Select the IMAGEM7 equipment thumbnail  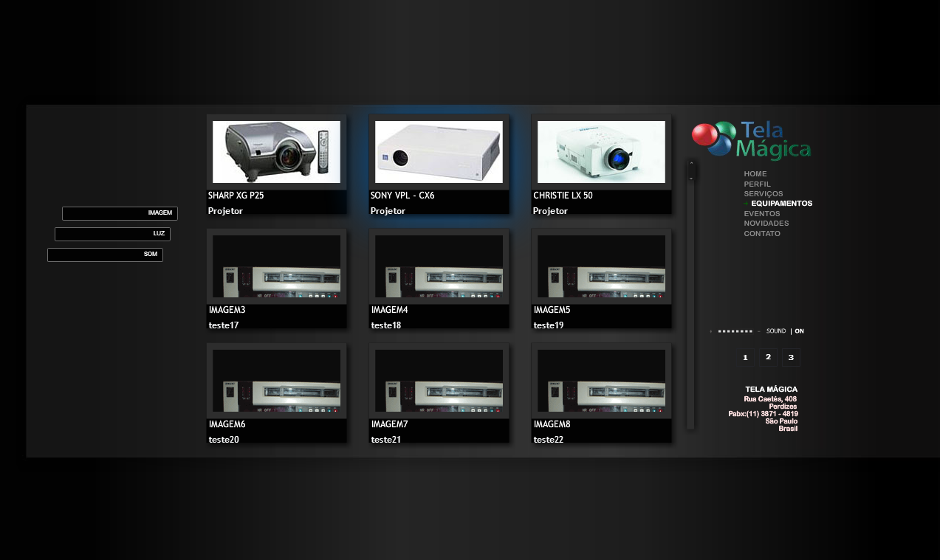[439, 381]
